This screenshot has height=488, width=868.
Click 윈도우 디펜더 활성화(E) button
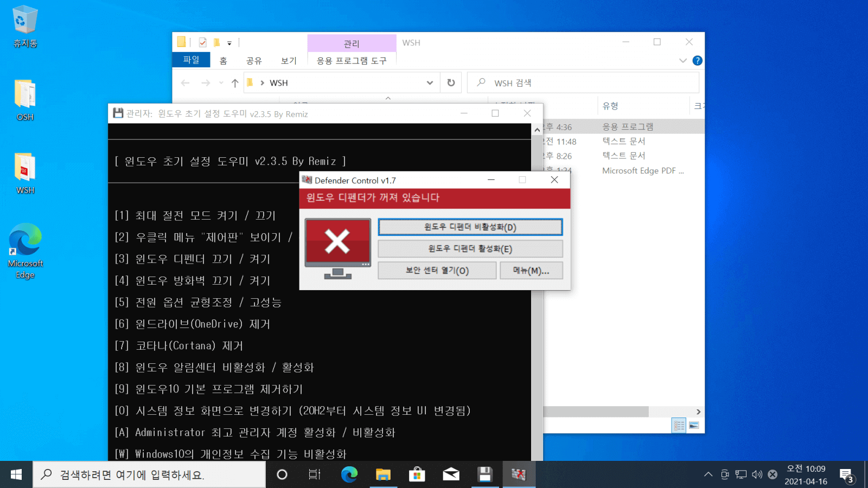pyautogui.click(x=470, y=249)
